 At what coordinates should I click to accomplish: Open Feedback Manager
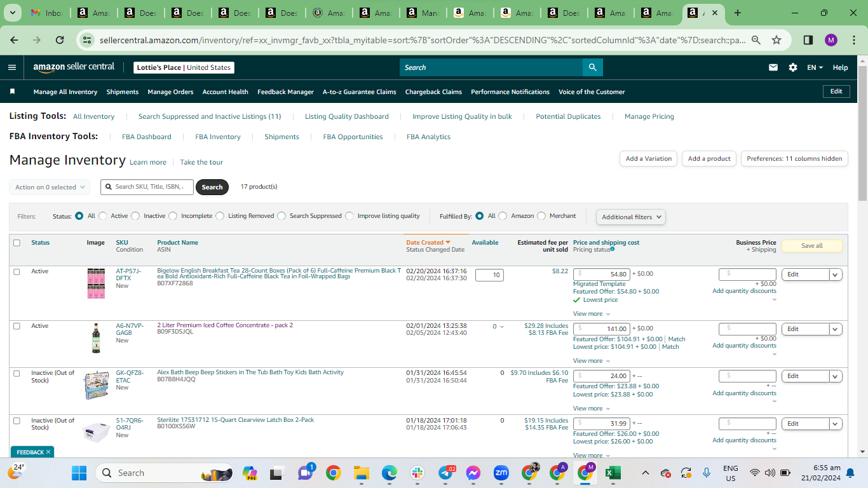pyautogui.click(x=285, y=91)
